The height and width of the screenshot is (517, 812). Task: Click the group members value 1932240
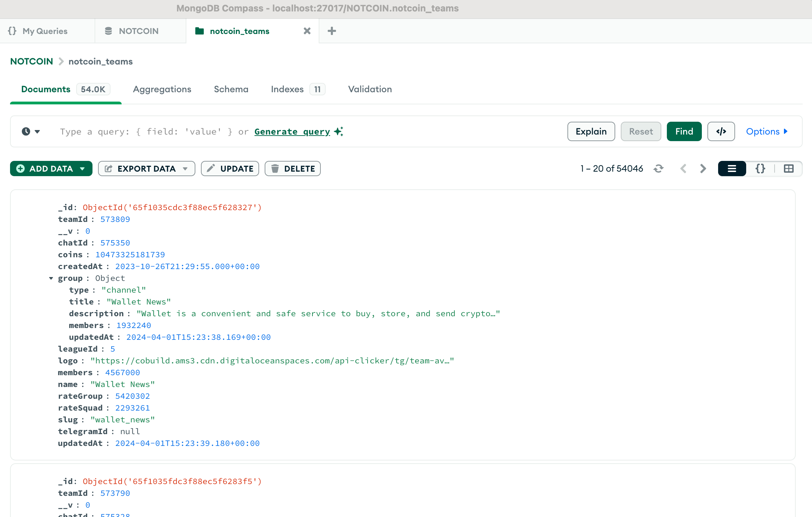(133, 325)
